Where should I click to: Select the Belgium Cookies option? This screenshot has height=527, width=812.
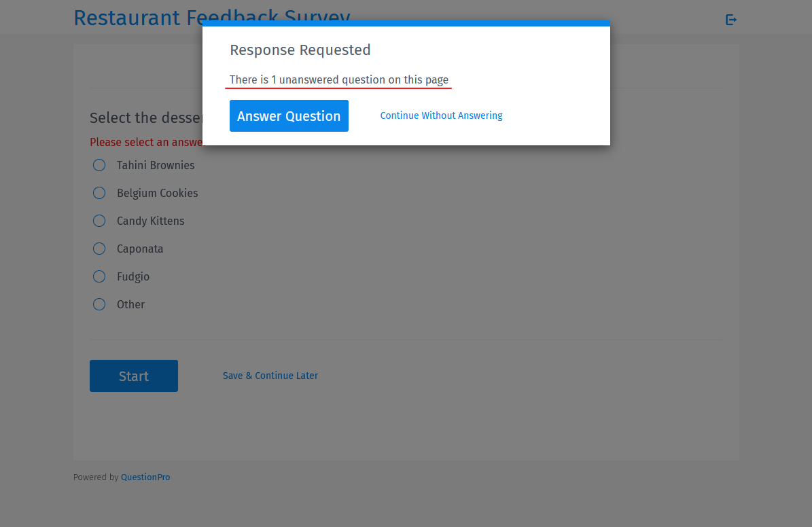click(99, 193)
